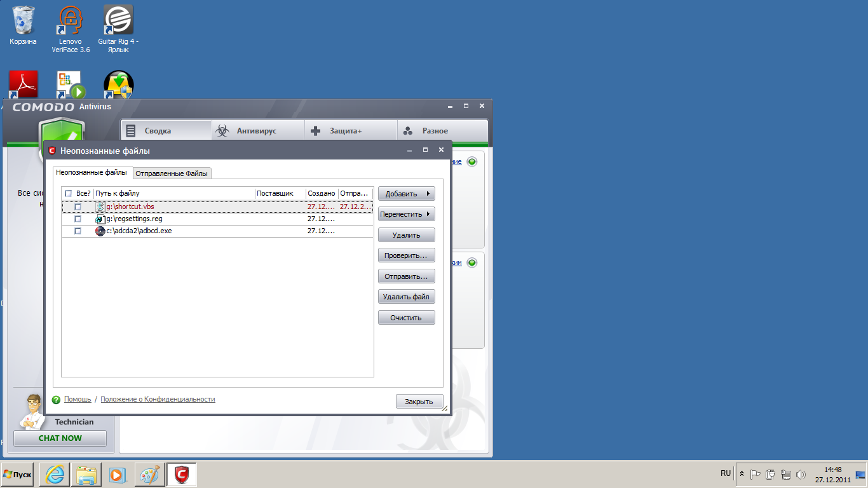868x488 pixels.
Task: Open the Разное tab in COMODO
Action: pyautogui.click(x=443, y=131)
